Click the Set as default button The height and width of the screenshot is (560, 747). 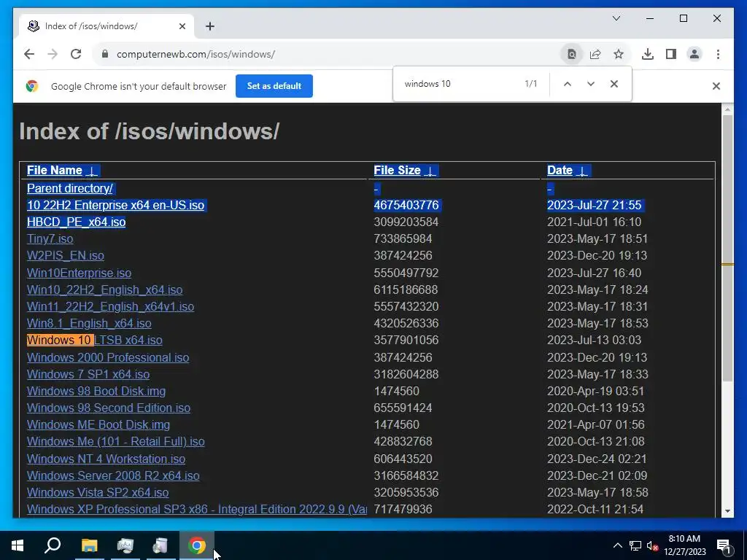274,86
